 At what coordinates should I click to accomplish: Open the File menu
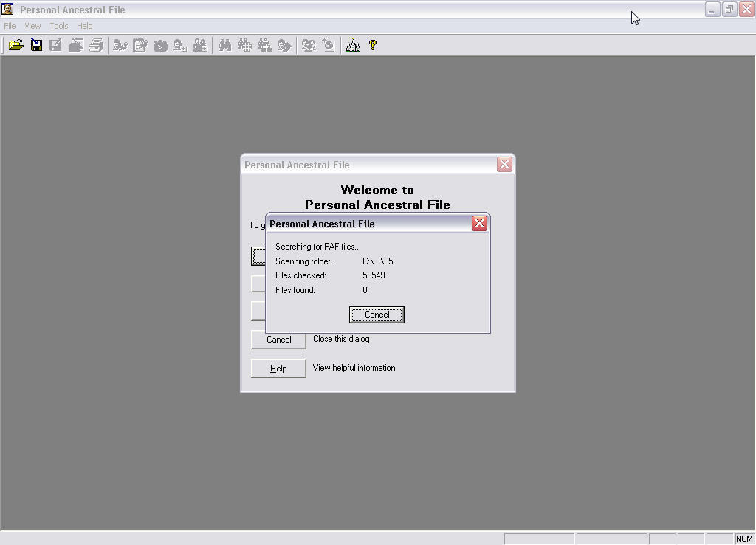point(10,25)
